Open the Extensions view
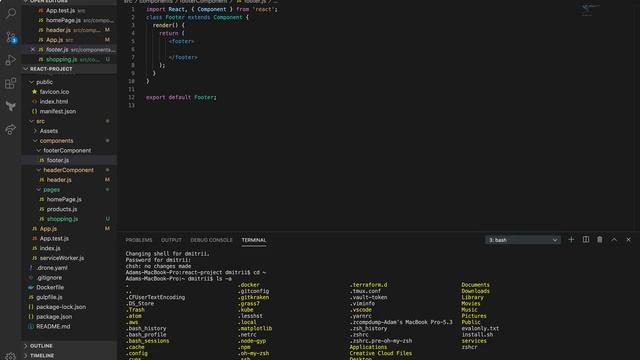 coord(11,83)
